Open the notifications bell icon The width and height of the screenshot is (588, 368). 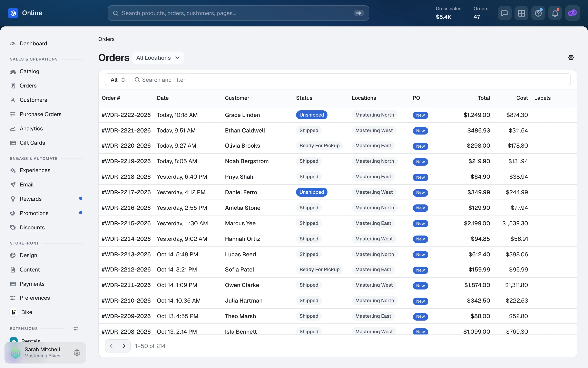point(555,13)
